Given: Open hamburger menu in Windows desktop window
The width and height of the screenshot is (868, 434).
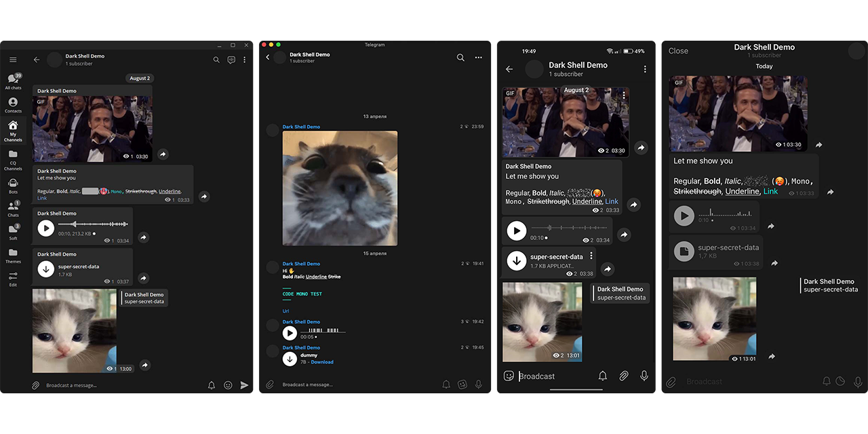Looking at the screenshot, I should [13, 60].
